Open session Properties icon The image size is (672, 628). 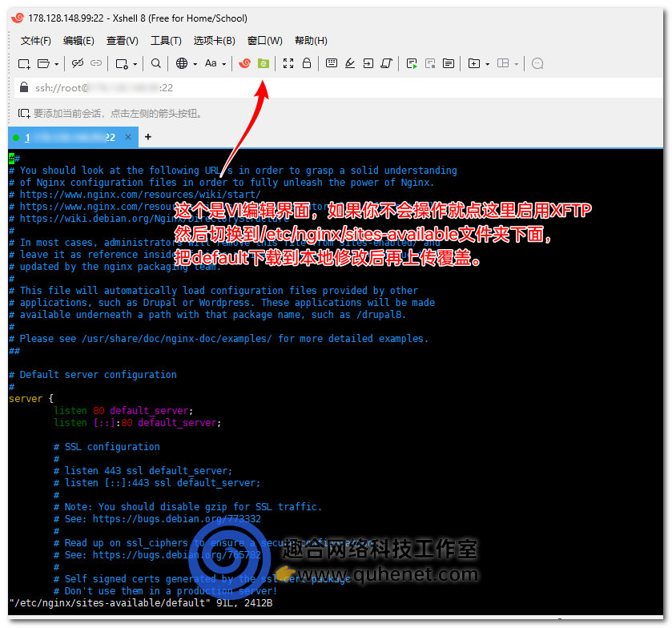pos(122,64)
